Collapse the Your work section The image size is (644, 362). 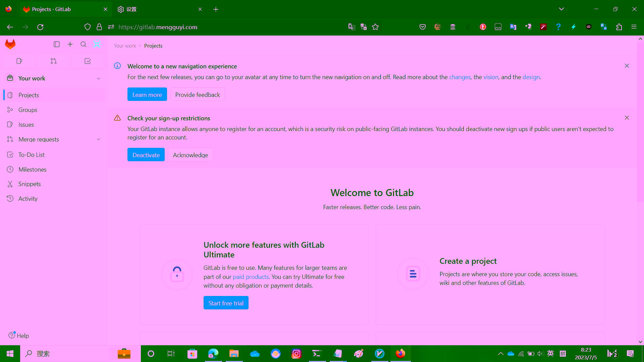(x=99, y=78)
